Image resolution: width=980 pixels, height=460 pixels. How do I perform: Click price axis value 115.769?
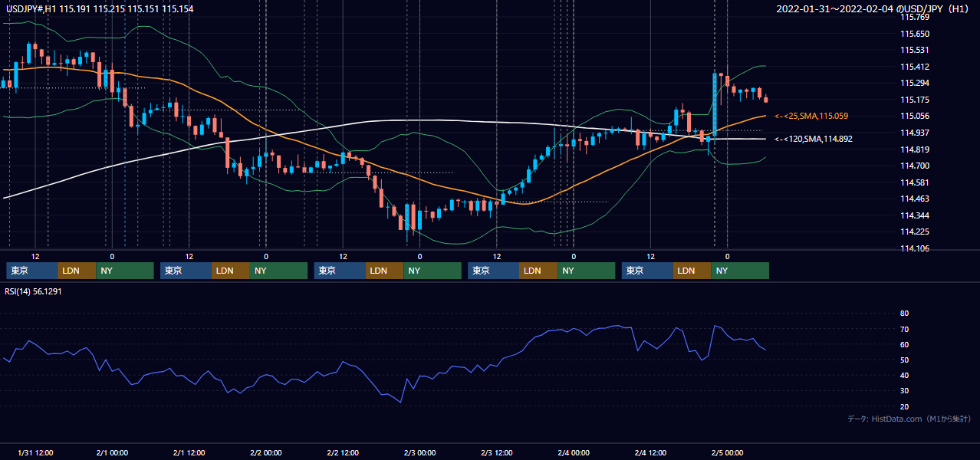coord(914,17)
